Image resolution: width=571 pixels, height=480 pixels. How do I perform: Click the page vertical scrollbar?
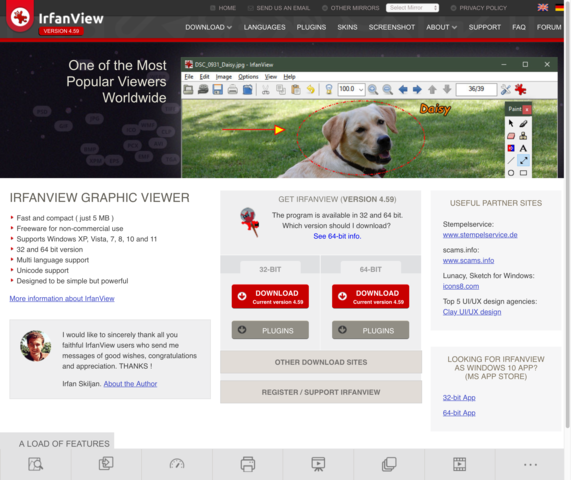pos(567,215)
